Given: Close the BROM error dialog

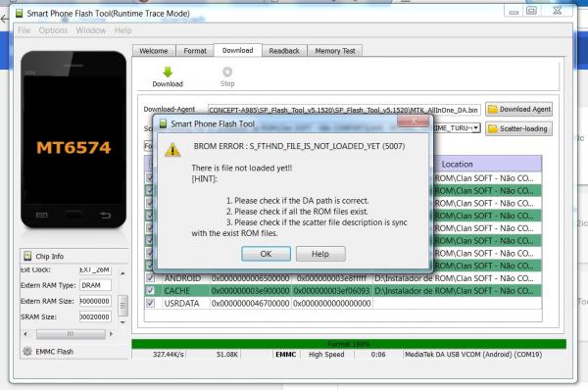Looking at the screenshot, I should (x=413, y=122).
